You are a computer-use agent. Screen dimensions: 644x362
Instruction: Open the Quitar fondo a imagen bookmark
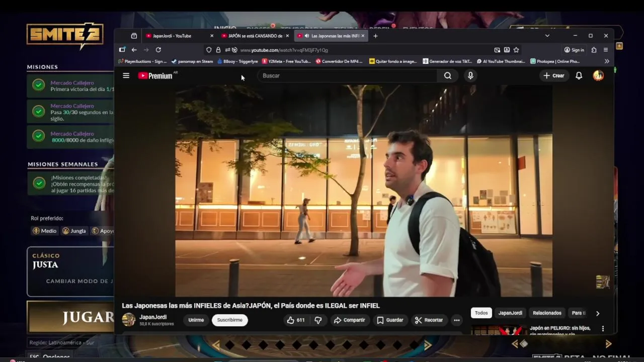point(393,61)
